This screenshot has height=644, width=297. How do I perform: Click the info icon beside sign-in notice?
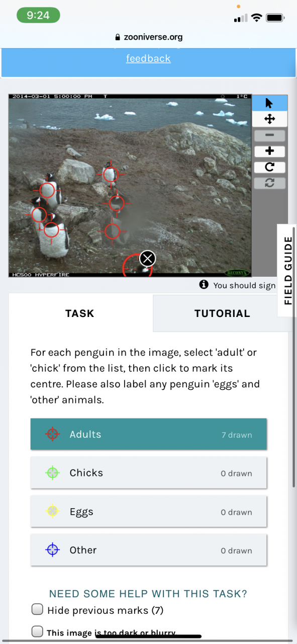pyautogui.click(x=204, y=285)
